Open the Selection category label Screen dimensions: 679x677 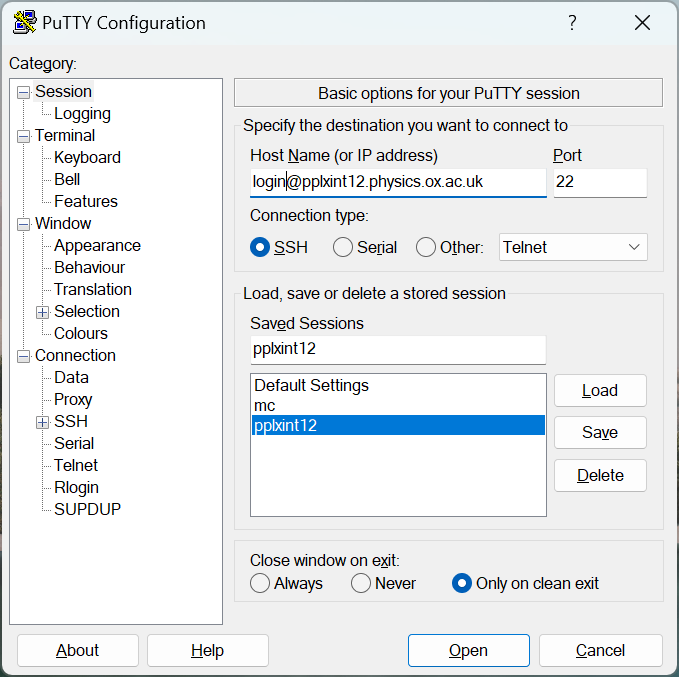click(x=87, y=311)
